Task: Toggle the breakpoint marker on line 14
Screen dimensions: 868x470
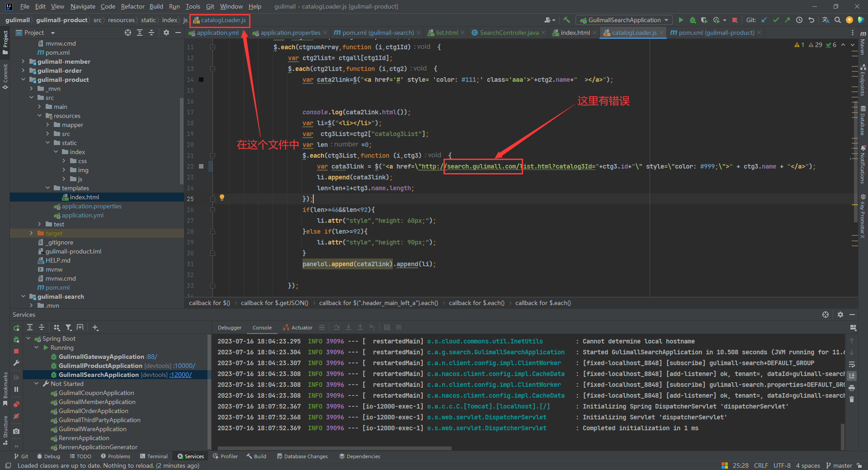Action: (x=201, y=80)
